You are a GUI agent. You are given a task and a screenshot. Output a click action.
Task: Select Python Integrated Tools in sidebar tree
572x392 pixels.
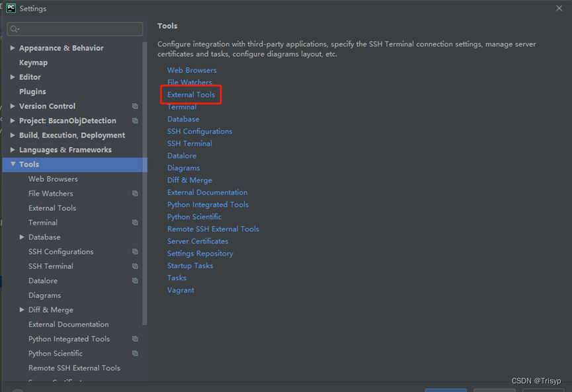69,339
